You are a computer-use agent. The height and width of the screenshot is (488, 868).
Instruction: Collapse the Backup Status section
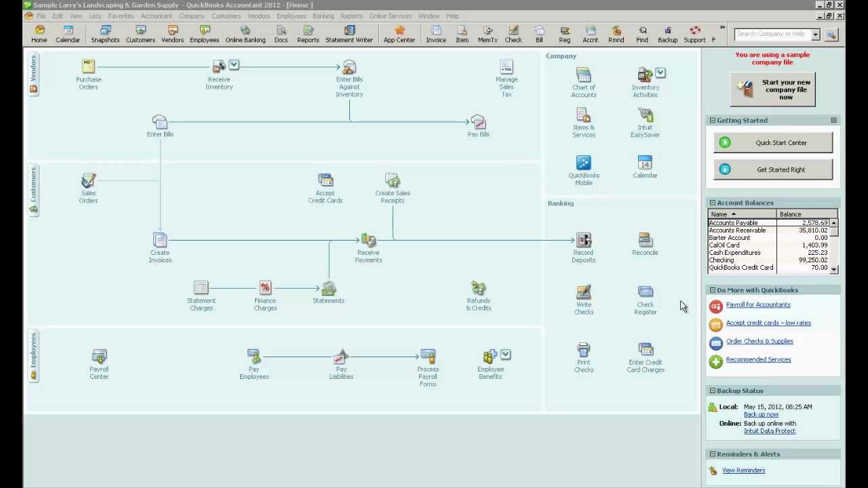pyautogui.click(x=712, y=391)
